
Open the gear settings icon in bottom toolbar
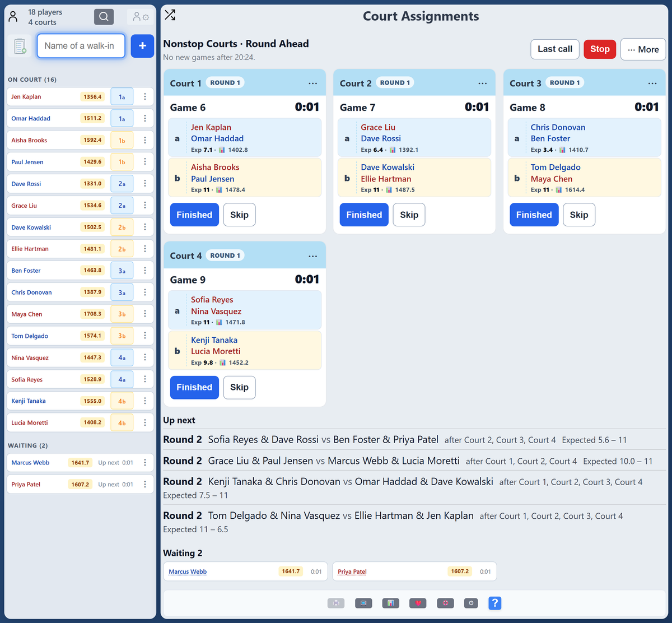pyautogui.click(x=472, y=603)
